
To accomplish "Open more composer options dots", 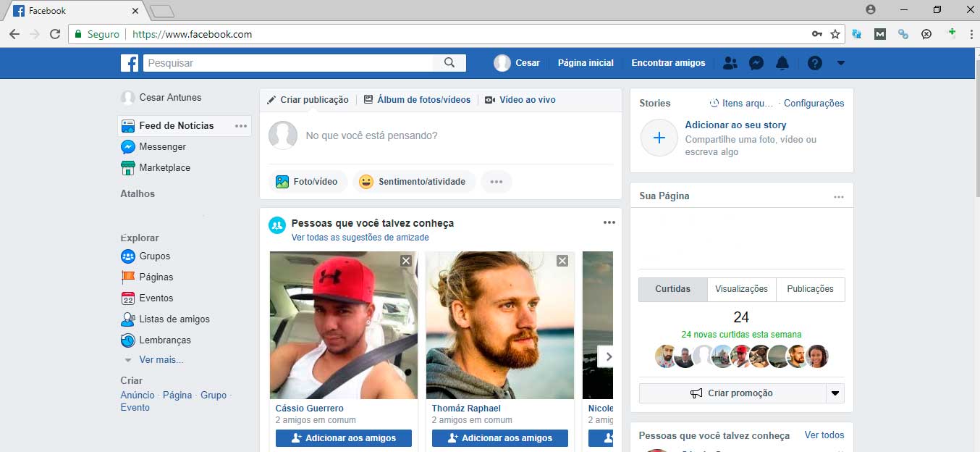I will point(496,182).
